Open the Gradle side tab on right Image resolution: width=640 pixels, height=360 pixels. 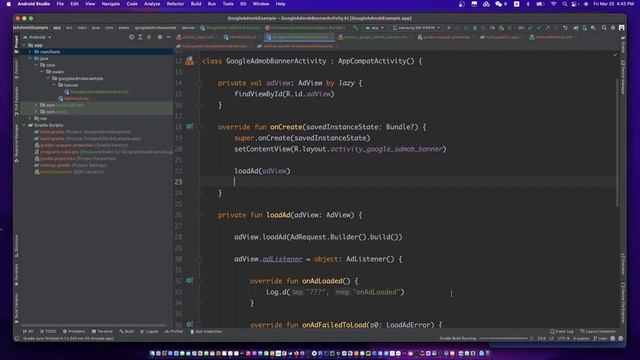coord(623,45)
